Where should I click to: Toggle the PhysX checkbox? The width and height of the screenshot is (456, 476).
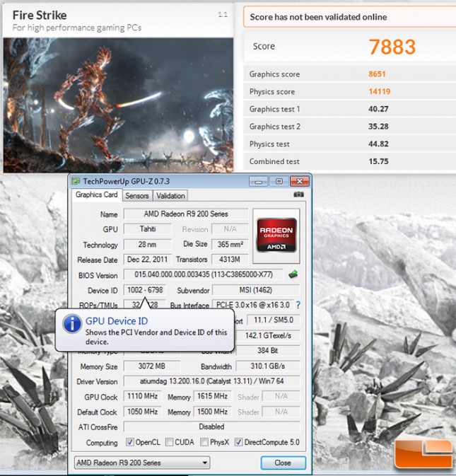point(204,442)
